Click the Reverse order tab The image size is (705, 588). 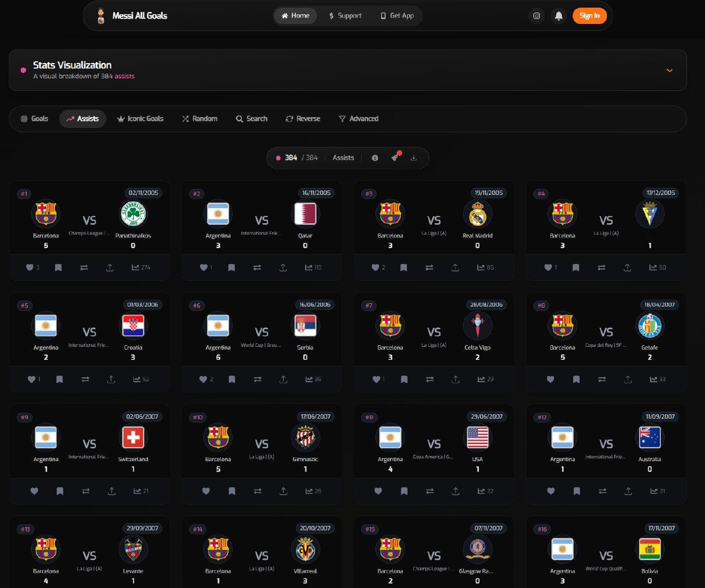pos(303,119)
